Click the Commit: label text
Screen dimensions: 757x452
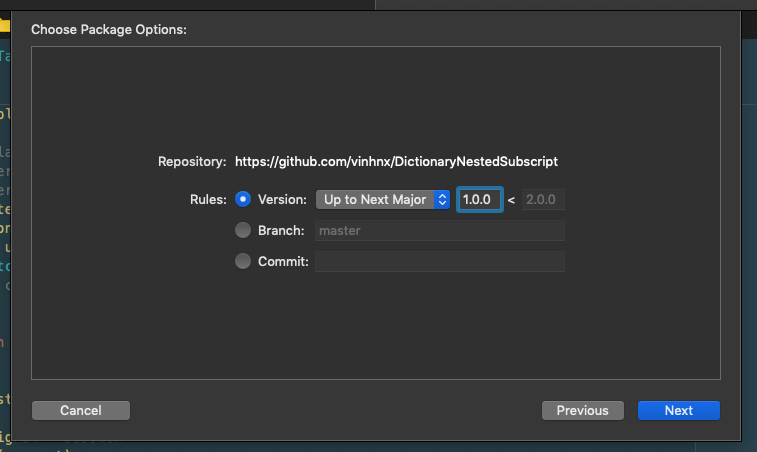283,261
